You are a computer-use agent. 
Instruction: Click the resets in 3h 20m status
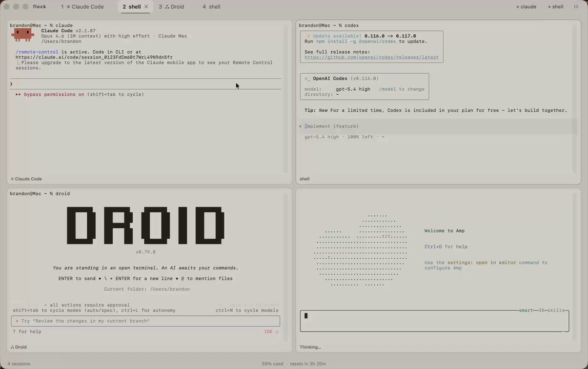coord(308,364)
